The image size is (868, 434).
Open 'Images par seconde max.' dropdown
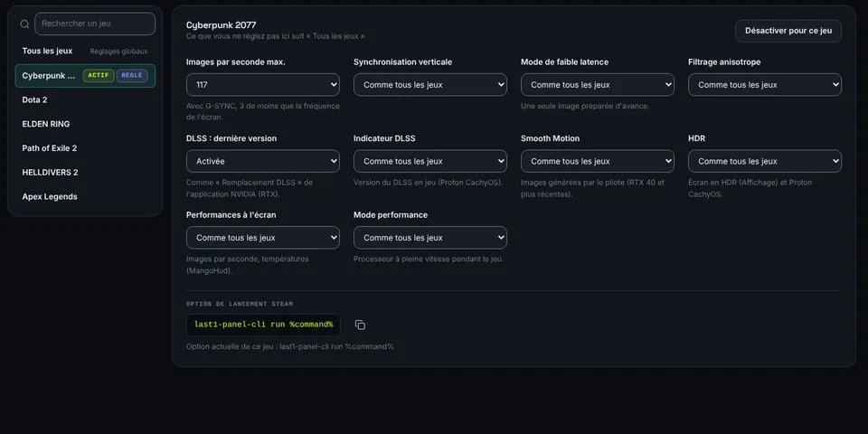click(263, 85)
